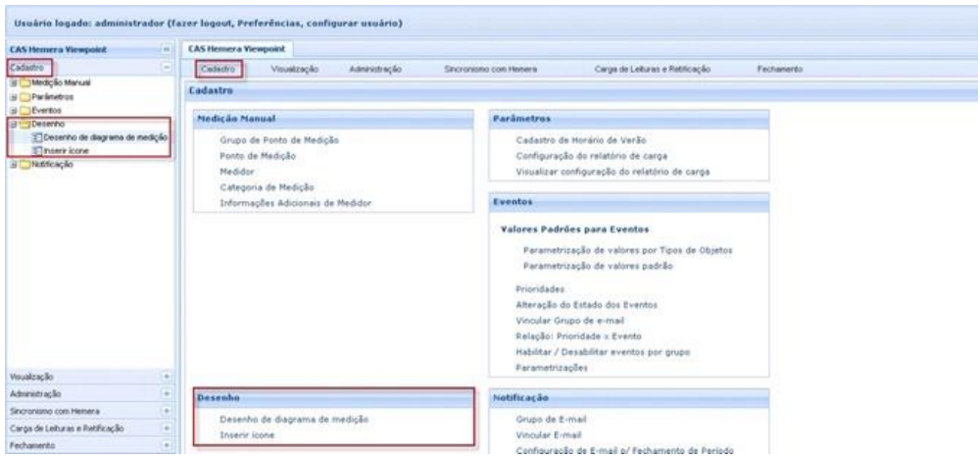980x460 pixels.
Task: Expand the Fechamento accordion panel in sidebar
Action: 166,444
